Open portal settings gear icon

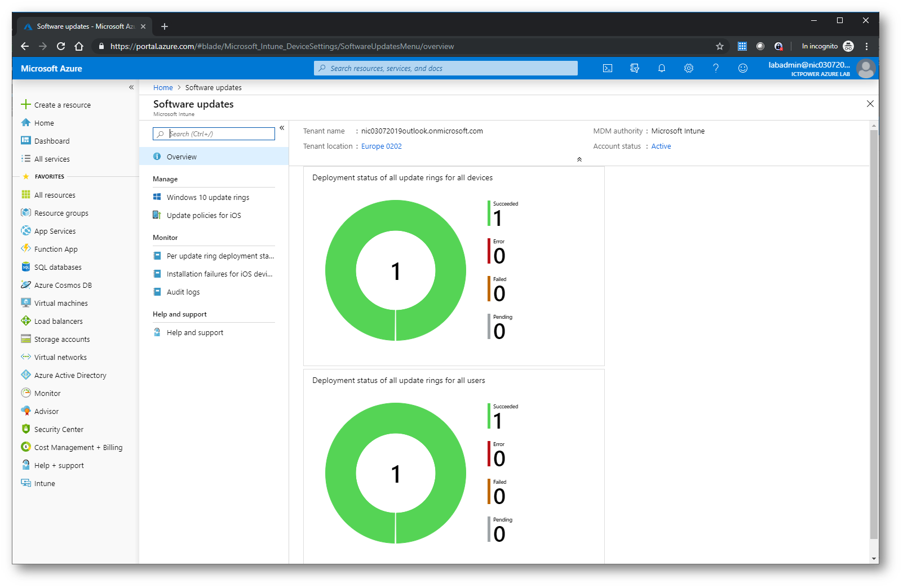point(689,68)
